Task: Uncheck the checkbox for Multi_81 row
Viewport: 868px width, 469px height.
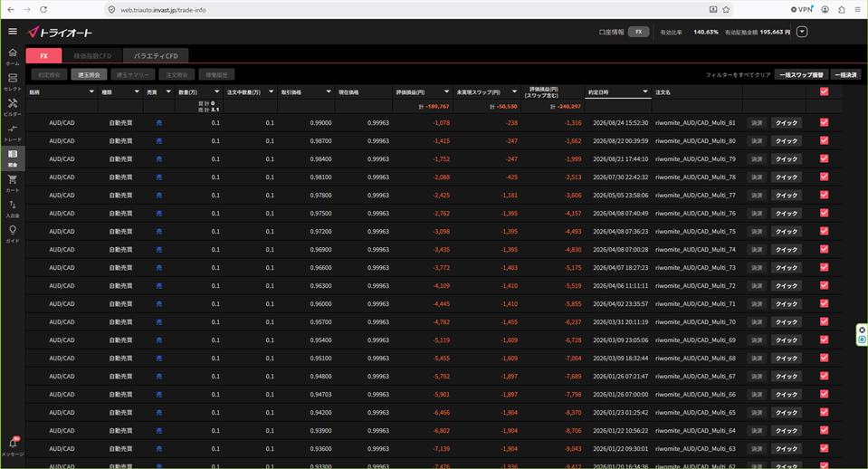Action: tap(825, 122)
